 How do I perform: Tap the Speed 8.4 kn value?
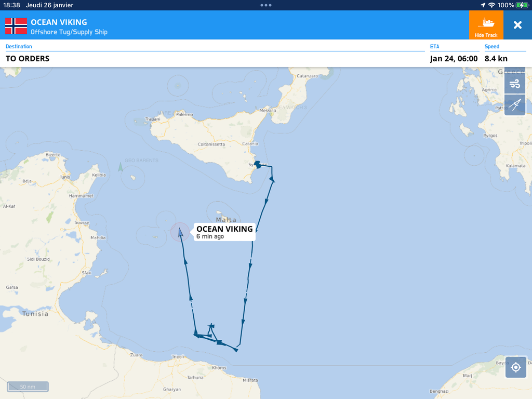click(496, 59)
